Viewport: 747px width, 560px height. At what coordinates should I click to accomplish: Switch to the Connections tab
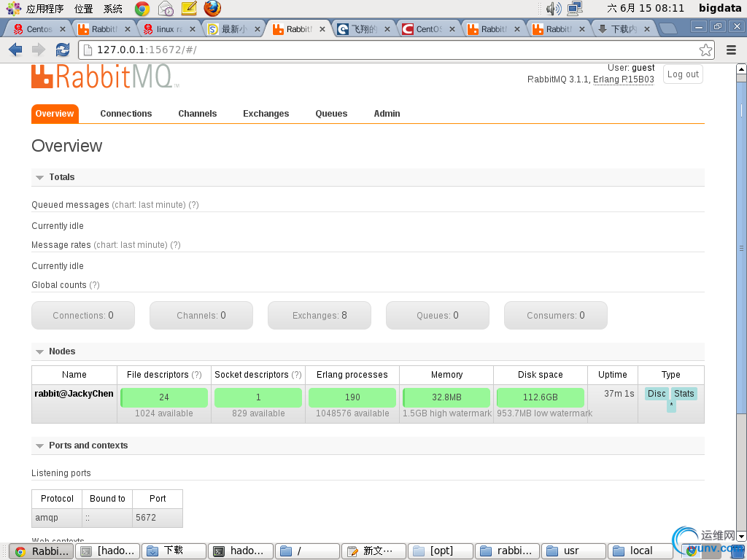point(125,113)
